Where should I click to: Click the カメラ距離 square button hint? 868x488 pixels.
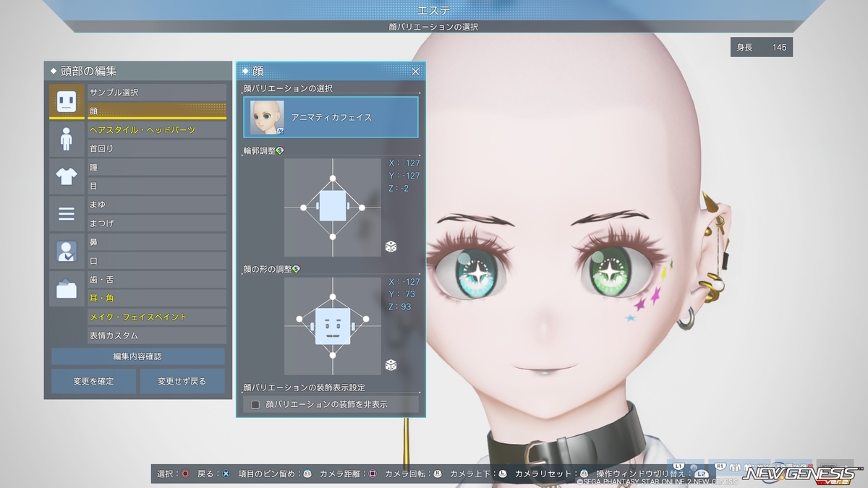[348, 474]
